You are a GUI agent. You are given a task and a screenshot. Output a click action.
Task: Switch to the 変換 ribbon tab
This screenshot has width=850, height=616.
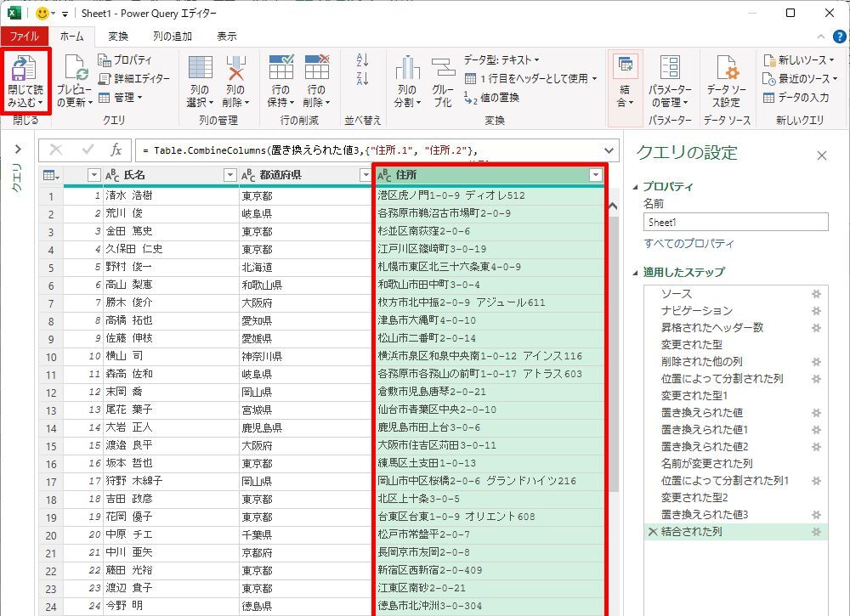tap(118, 37)
